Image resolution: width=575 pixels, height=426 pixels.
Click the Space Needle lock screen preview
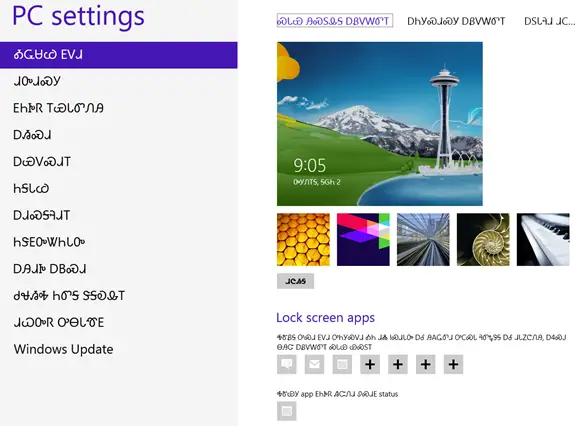pyautogui.click(x=380, y=124)
